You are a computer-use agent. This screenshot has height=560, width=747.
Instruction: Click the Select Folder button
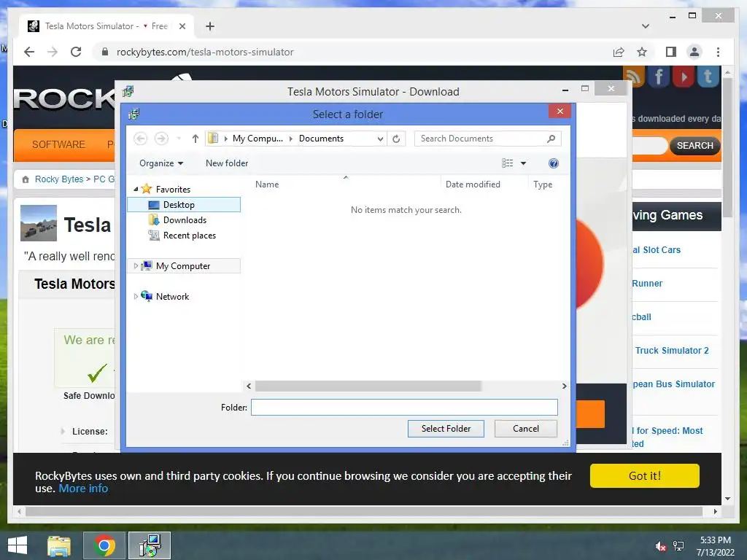click(x=446, y=429)
